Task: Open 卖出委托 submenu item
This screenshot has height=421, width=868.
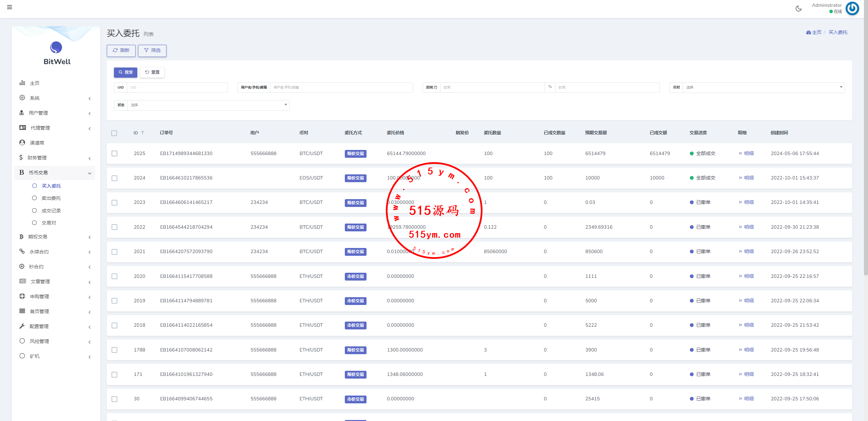Action: pos(51,198)
